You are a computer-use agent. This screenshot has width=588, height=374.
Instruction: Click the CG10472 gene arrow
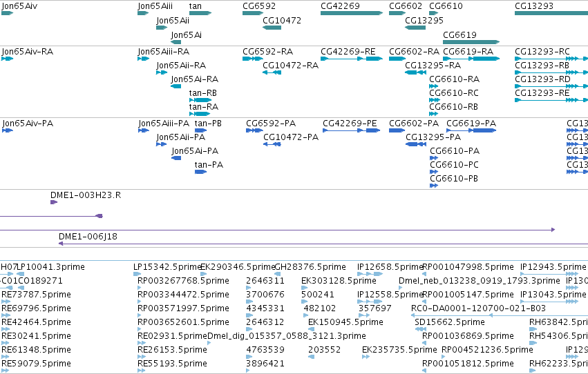272,28
